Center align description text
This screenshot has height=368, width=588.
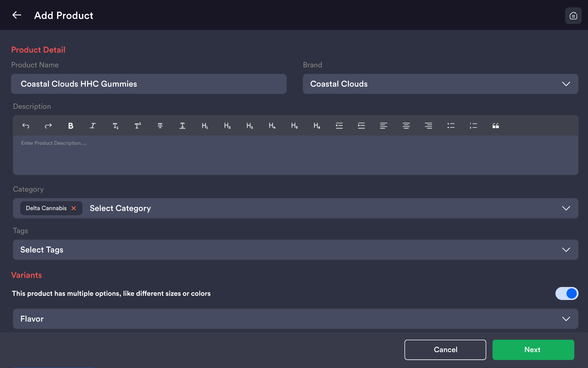[406, 126]
